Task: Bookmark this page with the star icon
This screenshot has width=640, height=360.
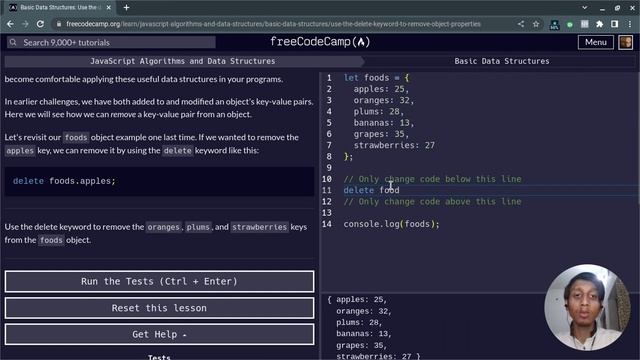Action: 536,24
